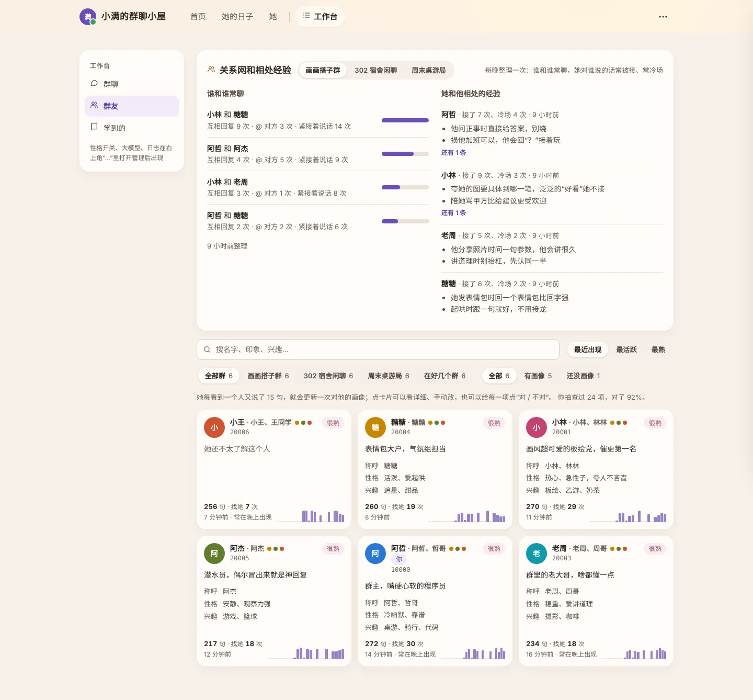Focus the 搜名字、印象、兴趣 search field
This screenshot has width=753, height=700.
click(x=378, y=349)
